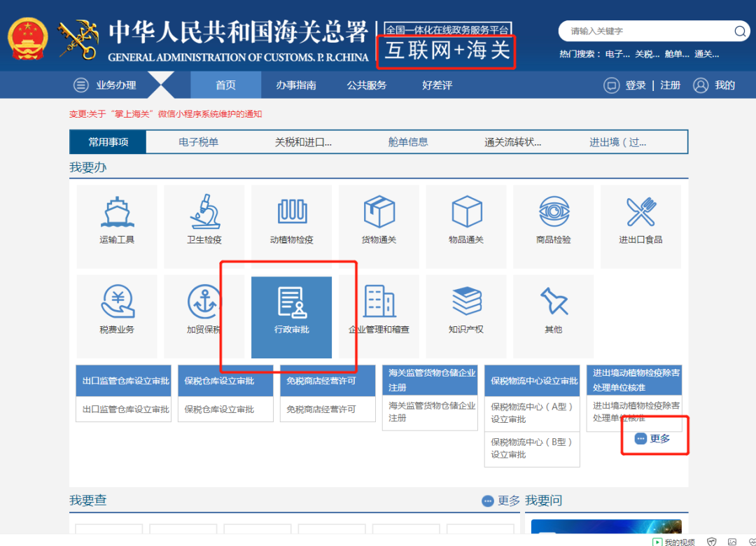Open the 商品检验 commodity inspection service
Image resolution: width=756 pixels, height=546 pixels.
(x=553, y=223)
